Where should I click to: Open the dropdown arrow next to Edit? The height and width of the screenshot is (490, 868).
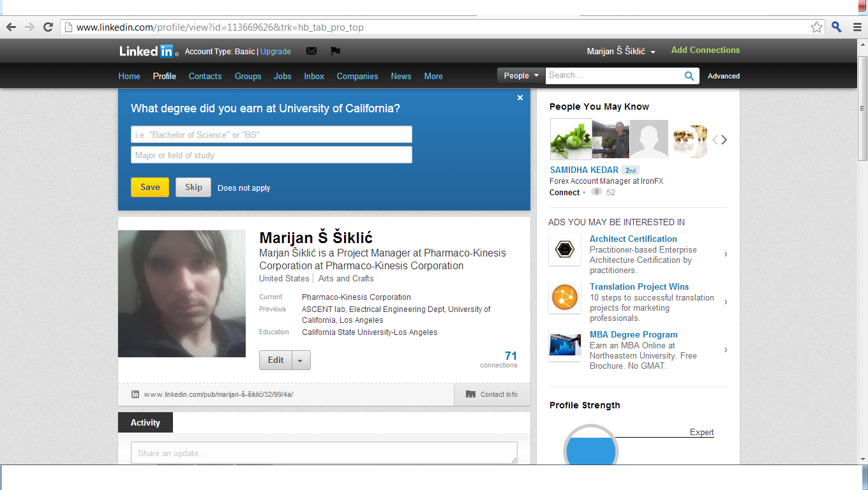pos(301,360)
